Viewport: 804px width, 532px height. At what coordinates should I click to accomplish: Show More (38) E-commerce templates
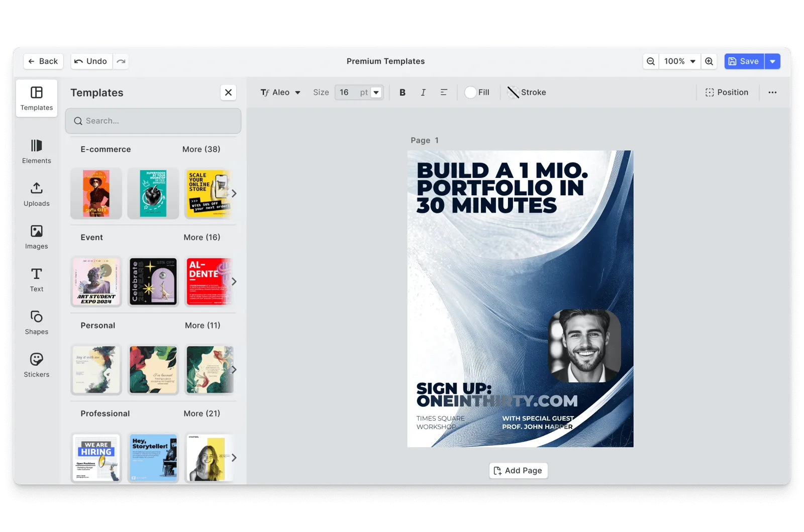click(201, 149)
